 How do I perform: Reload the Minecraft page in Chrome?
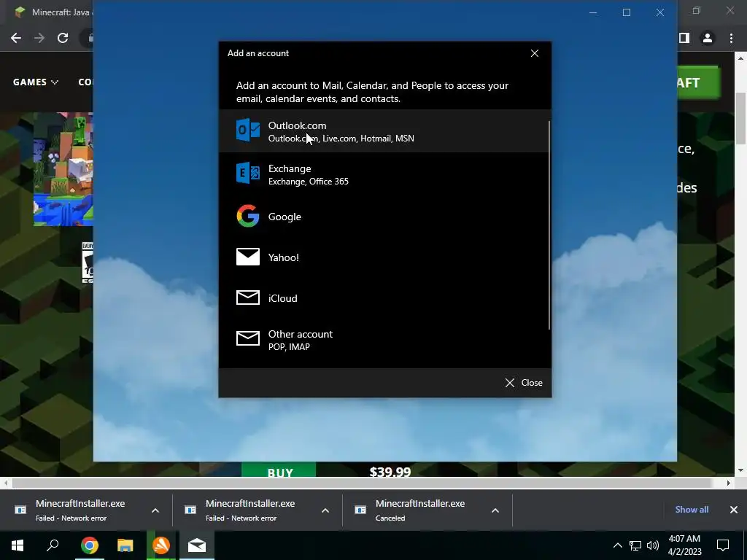click(63, 38)
